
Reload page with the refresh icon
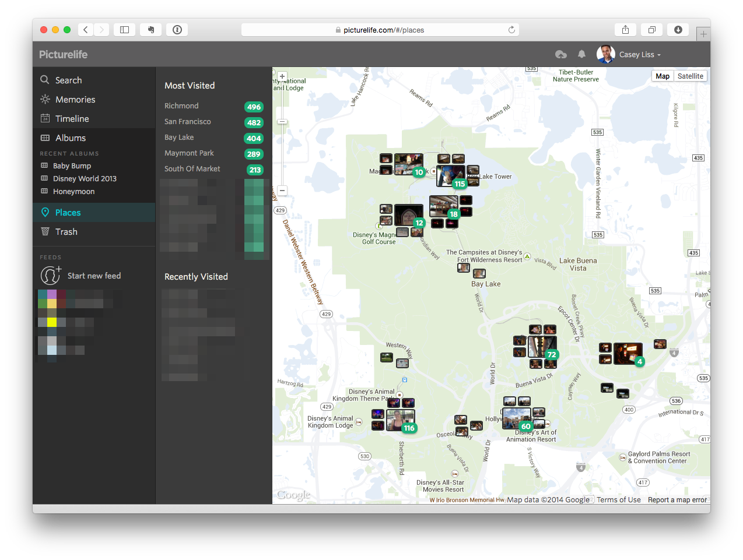(x=511, y=30)
